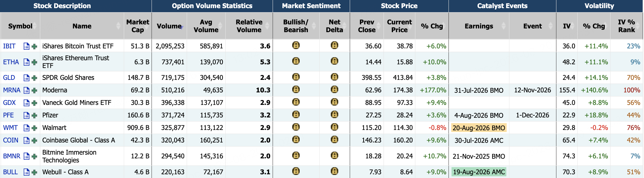
Task: Add ETHA using its green plus icon
Action: (34, 62)
